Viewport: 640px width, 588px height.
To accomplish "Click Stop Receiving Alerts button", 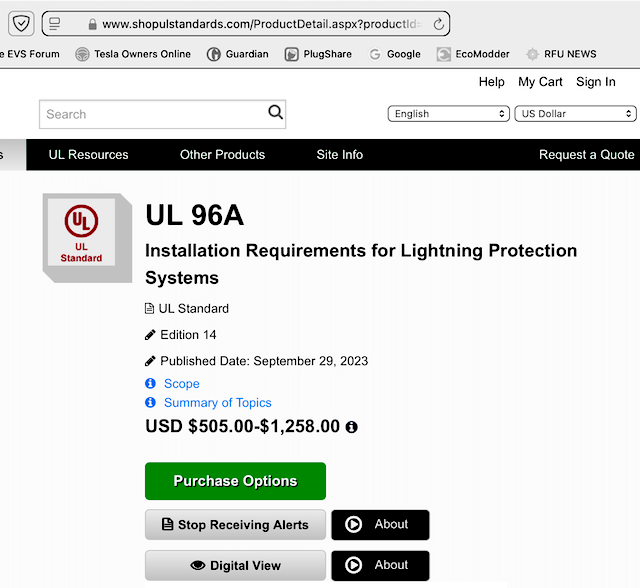I will pos(236,524).
